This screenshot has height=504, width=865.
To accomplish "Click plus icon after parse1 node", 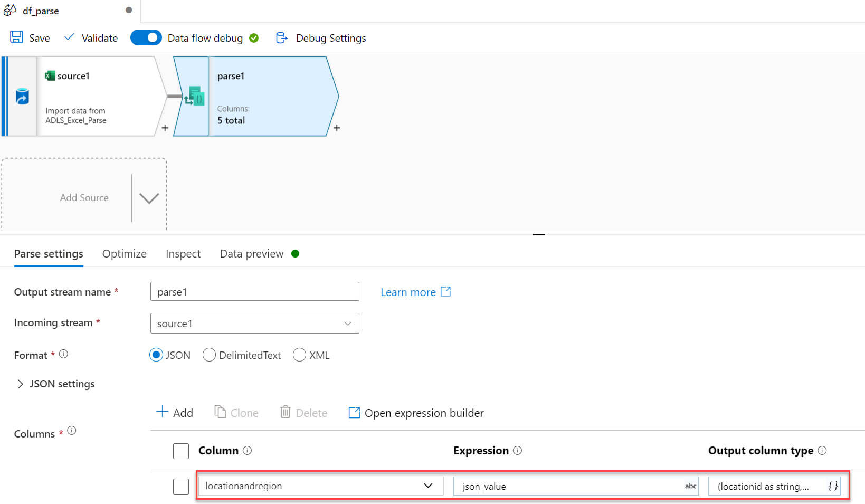I will point(337,128).
